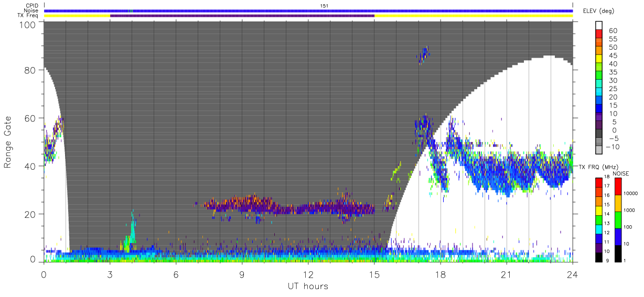Pick the yellow segment of TX FRQ colorbar
Image resolution: width=644 pixels, height=297 pixels.
pos(599,210)
